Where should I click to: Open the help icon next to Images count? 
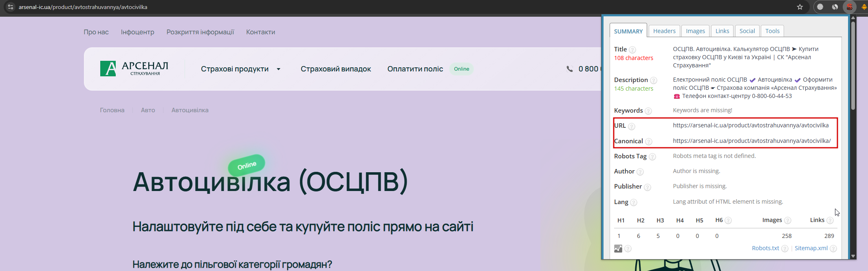click(x=788, y=220)
